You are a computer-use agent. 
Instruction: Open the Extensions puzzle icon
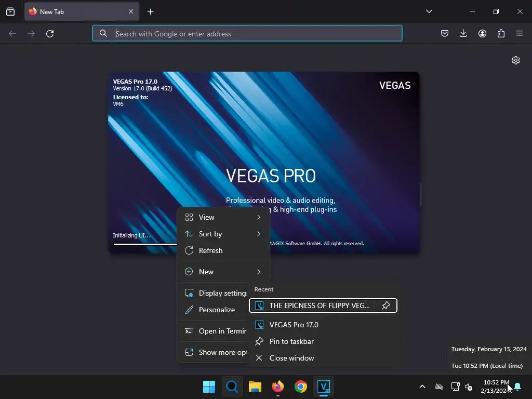(x=501, y=33)
